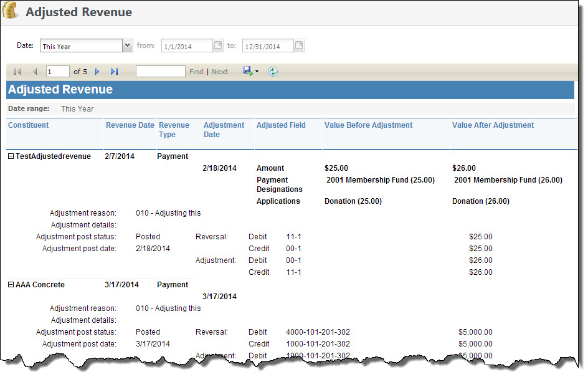This screenshot has height=382, width=588.
Task: Click the current page number field
Action: tap(57, 71)
